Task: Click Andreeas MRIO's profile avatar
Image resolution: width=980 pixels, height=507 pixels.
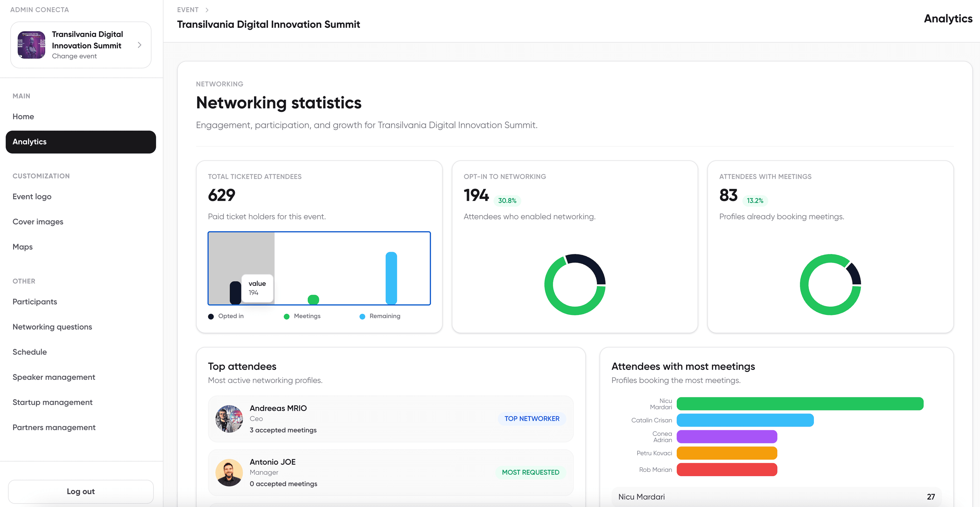Action: tap(229, 419)
